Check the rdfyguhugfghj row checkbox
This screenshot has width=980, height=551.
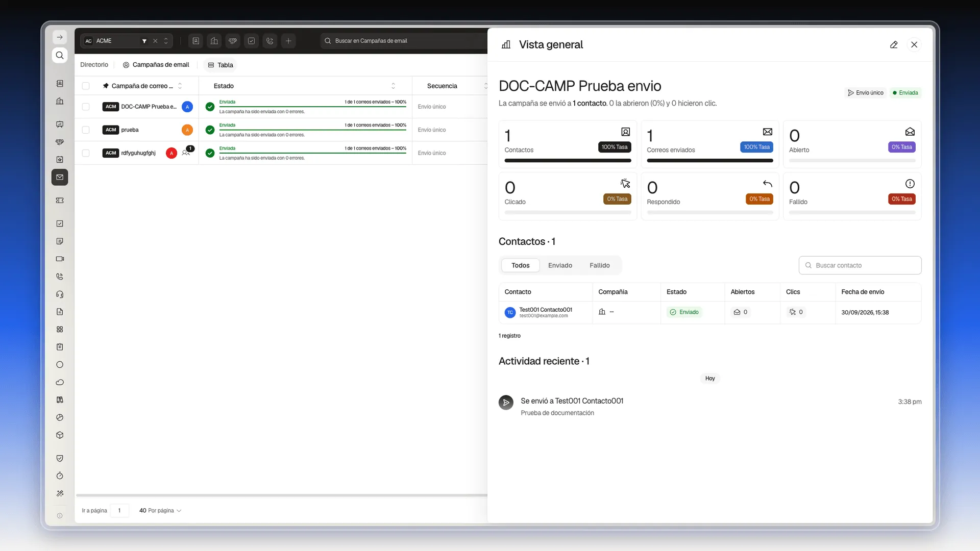[86, 153]
